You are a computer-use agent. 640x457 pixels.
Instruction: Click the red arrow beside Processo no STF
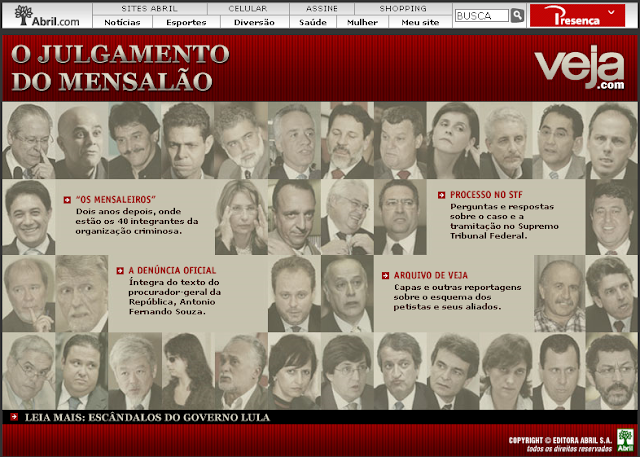441,195
